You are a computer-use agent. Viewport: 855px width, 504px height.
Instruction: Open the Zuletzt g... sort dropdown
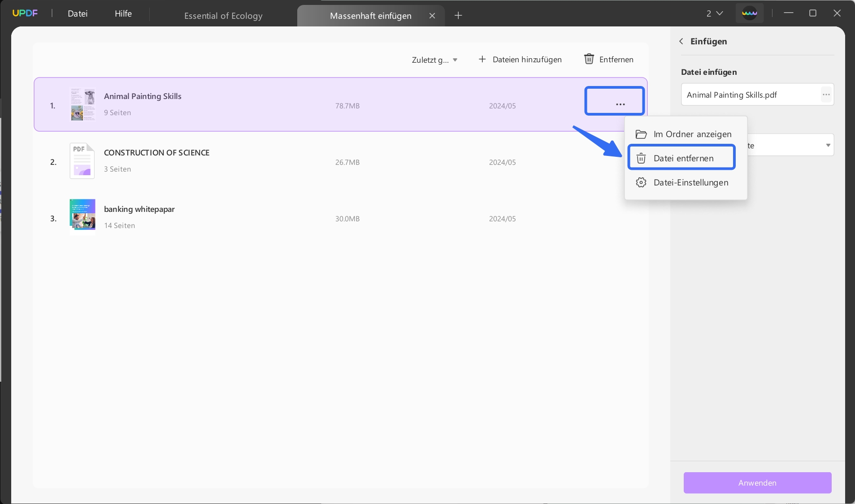pos(434,60)
